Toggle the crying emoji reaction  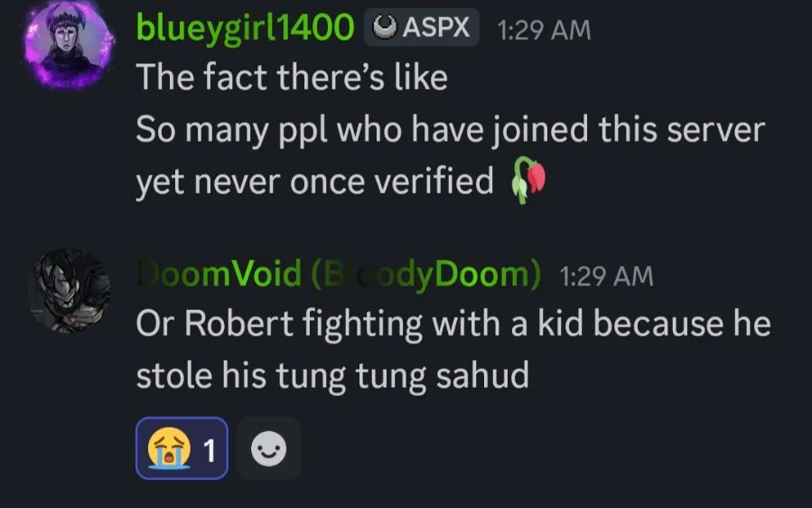(x=182, y=448)
